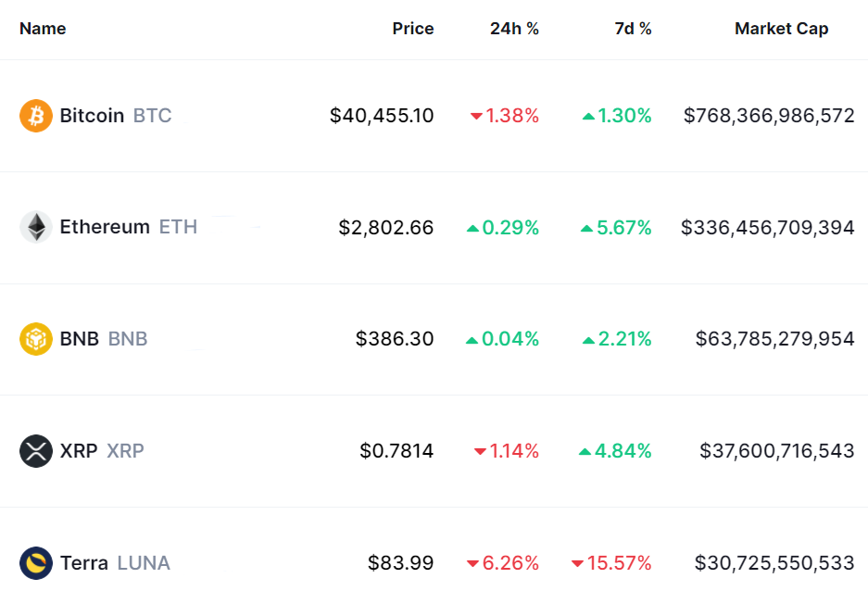Viewport: 868px width, 616px height.
Task: Click the Ethereum diamond logo icon
Action: (36, 227)
